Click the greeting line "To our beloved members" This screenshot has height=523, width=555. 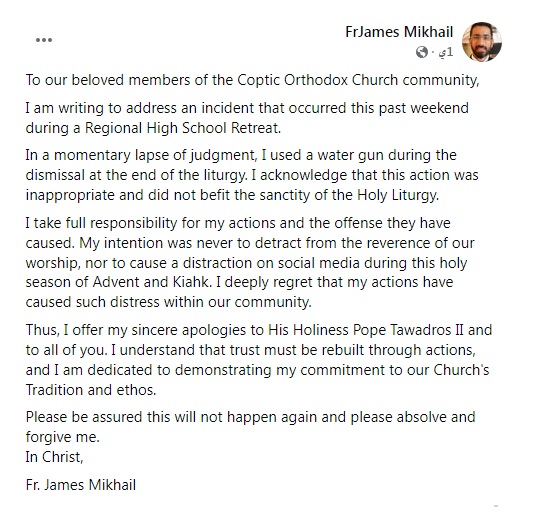(x=252, y=80)
